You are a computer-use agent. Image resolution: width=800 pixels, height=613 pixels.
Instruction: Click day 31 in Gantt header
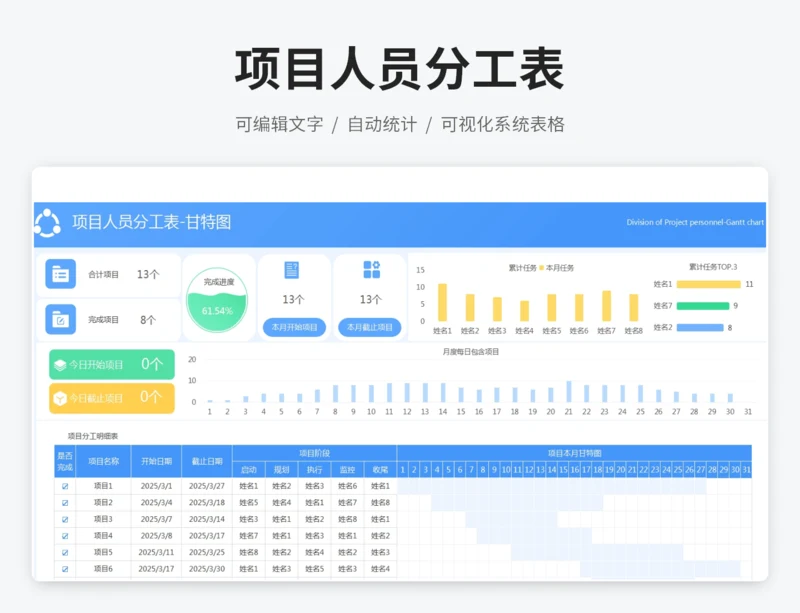point(746,470)
